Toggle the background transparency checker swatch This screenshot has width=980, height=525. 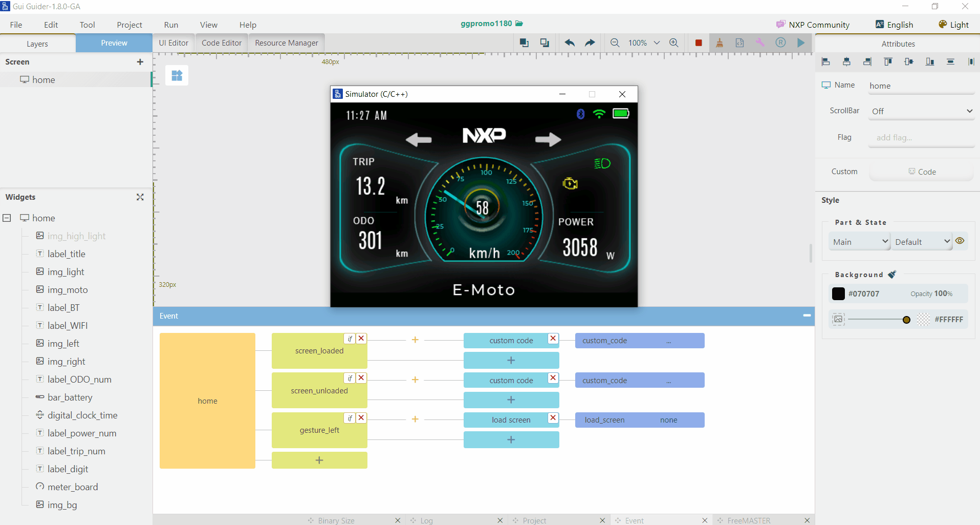923,319
